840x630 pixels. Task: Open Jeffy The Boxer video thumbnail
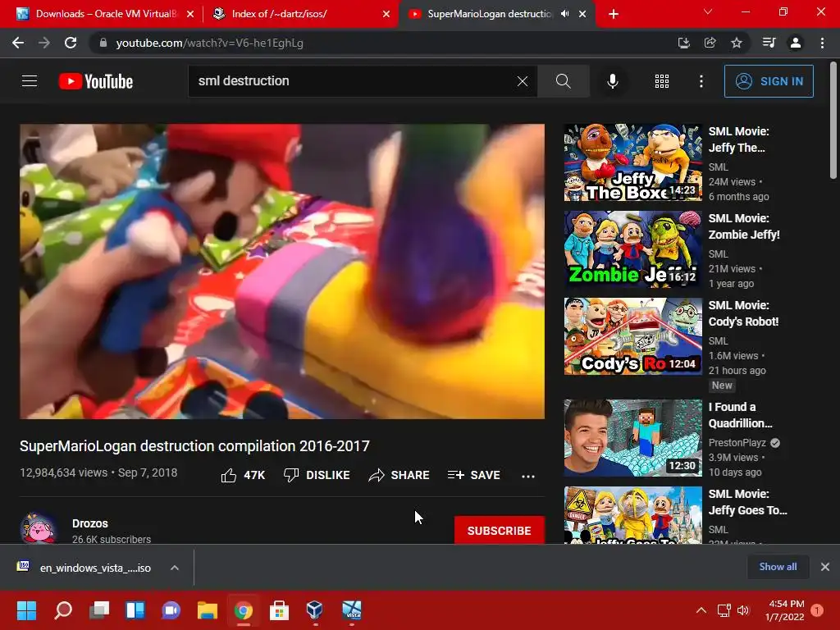(632, 162)
